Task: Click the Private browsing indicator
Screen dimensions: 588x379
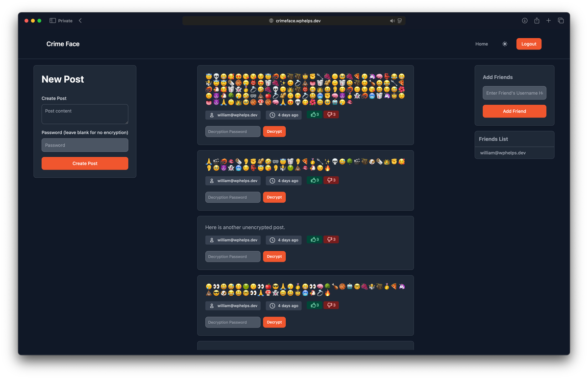Action: (61, 21)
